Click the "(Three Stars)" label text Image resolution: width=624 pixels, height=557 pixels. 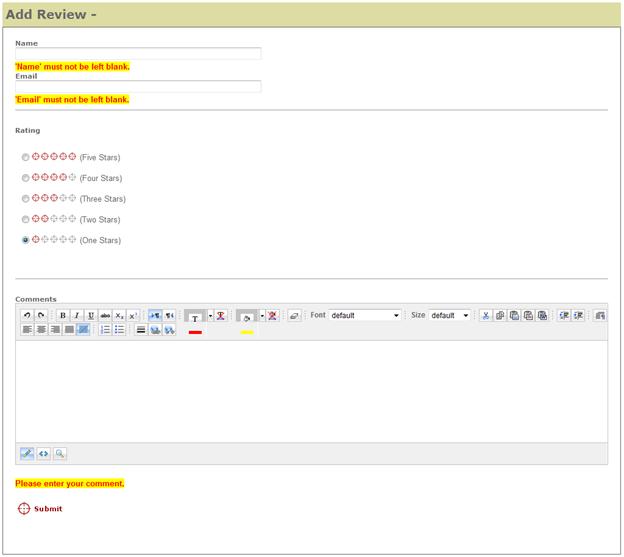point(103,199)
